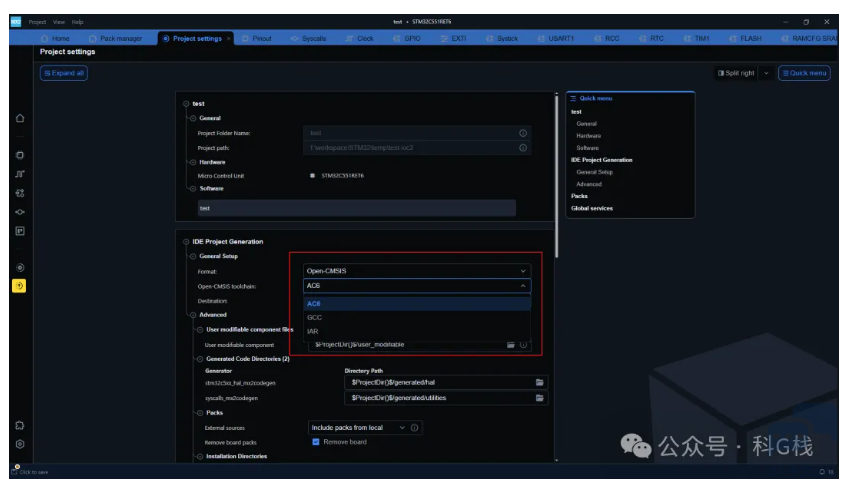Jump to Global services in Quick menu

pyautogui.click(x=592, y=208)
